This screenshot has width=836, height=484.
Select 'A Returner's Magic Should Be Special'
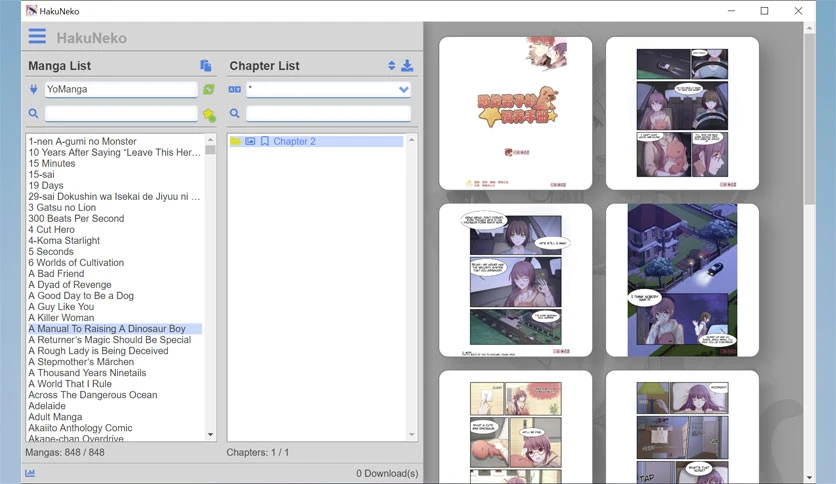(109, 340)
